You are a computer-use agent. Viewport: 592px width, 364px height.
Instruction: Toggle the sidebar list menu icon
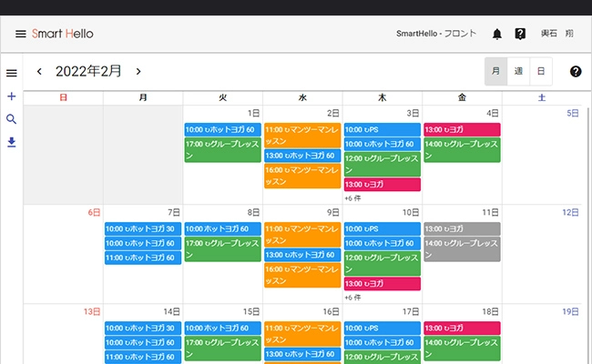pos(12,73)
